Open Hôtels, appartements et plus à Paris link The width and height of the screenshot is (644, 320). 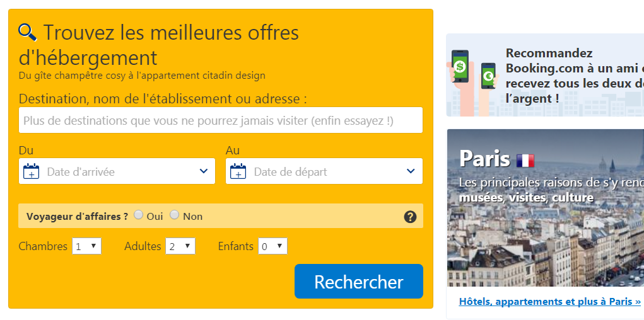(x=549, y=302)
